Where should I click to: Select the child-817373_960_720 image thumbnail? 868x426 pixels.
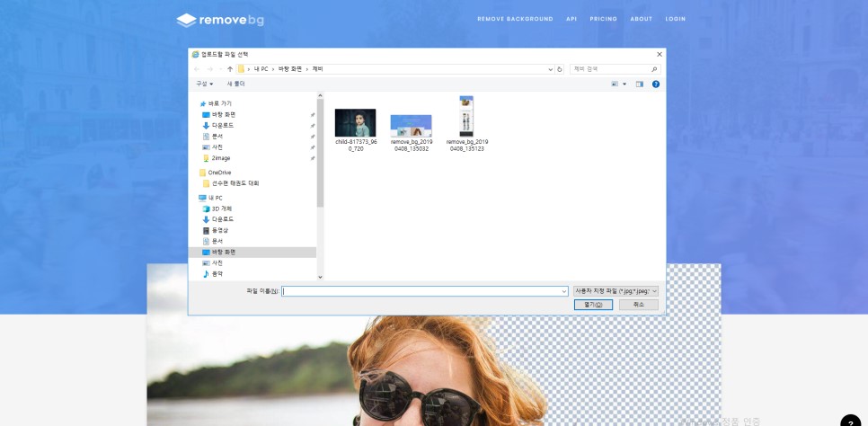[356, 122]
